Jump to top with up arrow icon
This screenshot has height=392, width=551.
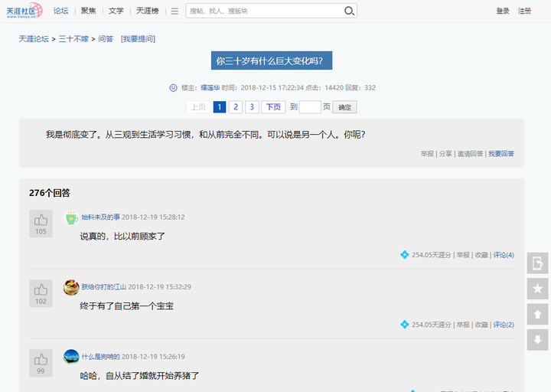pyautogui.click(x=538, y=315)
